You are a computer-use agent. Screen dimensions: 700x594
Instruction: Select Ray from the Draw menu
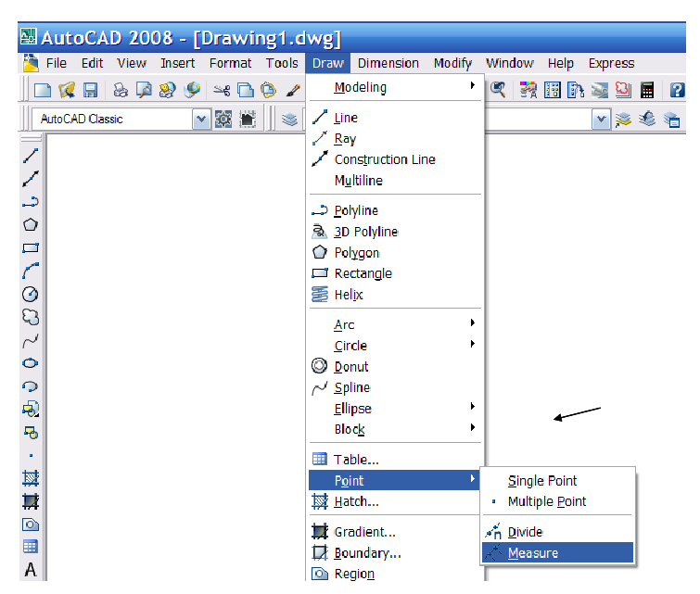click(395, 139)
